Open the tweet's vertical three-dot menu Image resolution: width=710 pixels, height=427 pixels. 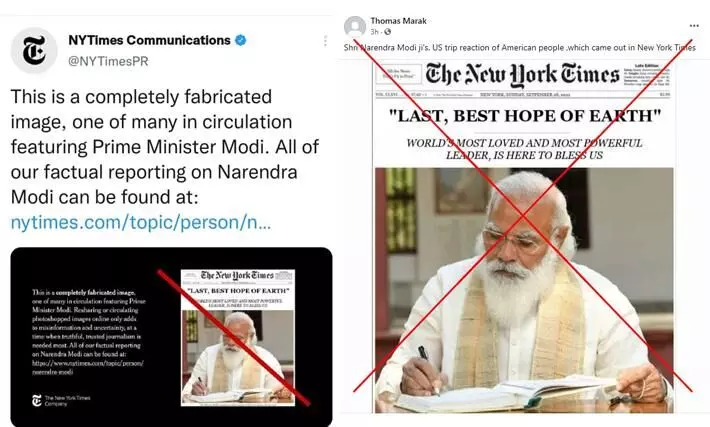point(325,41)
